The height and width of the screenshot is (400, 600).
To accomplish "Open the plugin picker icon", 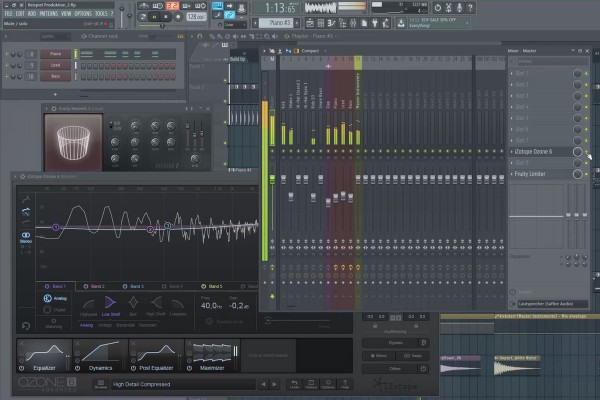I will pos(375,23).
